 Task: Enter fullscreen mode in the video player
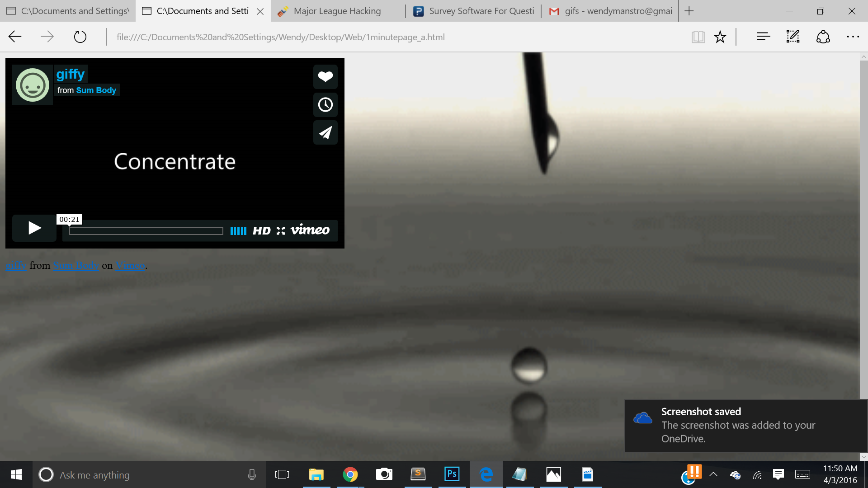281,231
